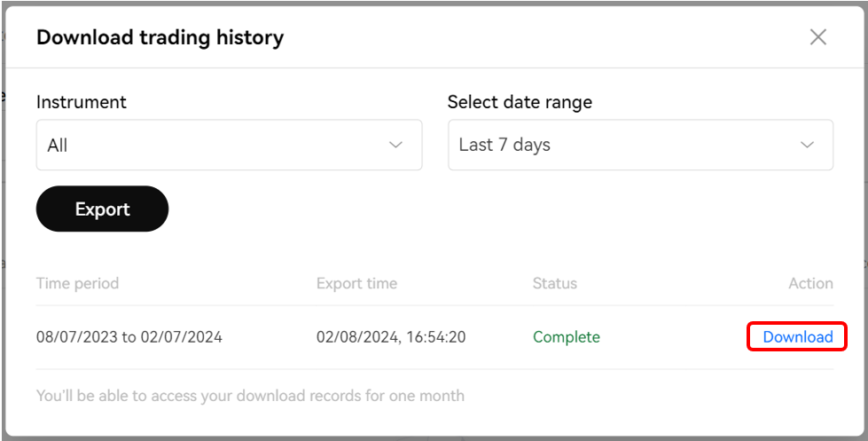Screen dimensions: 868x441
Task: Click the Export time column header
Action: (356, 284)
